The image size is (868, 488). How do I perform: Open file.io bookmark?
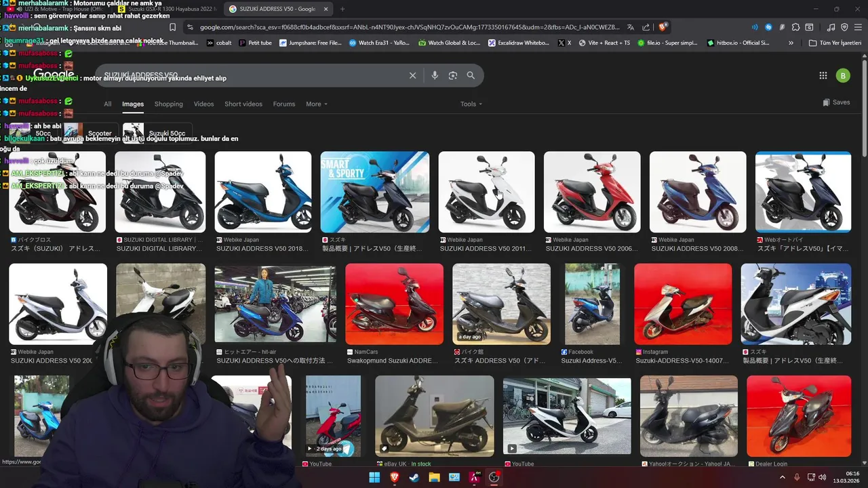click(667, 43)
